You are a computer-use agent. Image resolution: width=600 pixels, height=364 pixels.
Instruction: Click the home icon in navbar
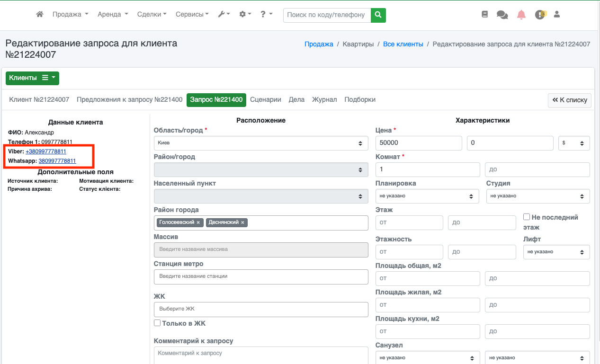tap(40, 15)
